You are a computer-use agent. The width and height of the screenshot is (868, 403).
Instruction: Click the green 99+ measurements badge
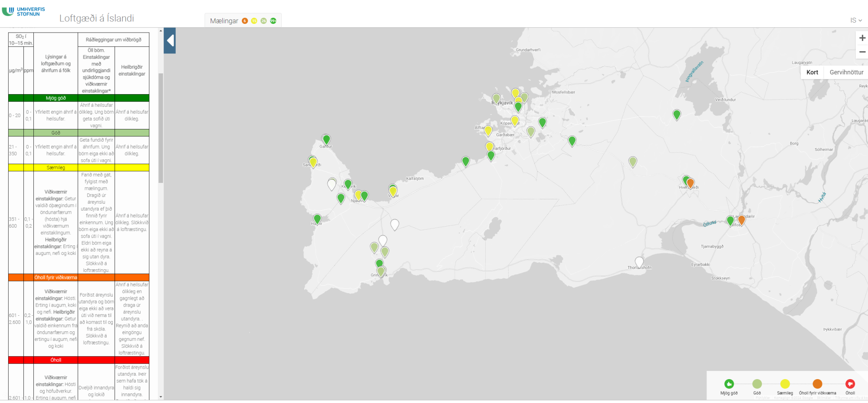coord(273,21)
